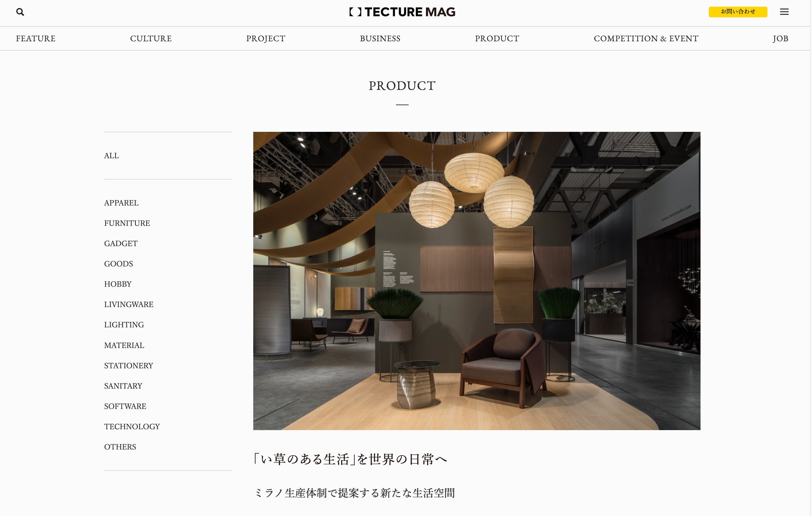
Task: Open the APPAREL category
Action: tap(121, 203)
